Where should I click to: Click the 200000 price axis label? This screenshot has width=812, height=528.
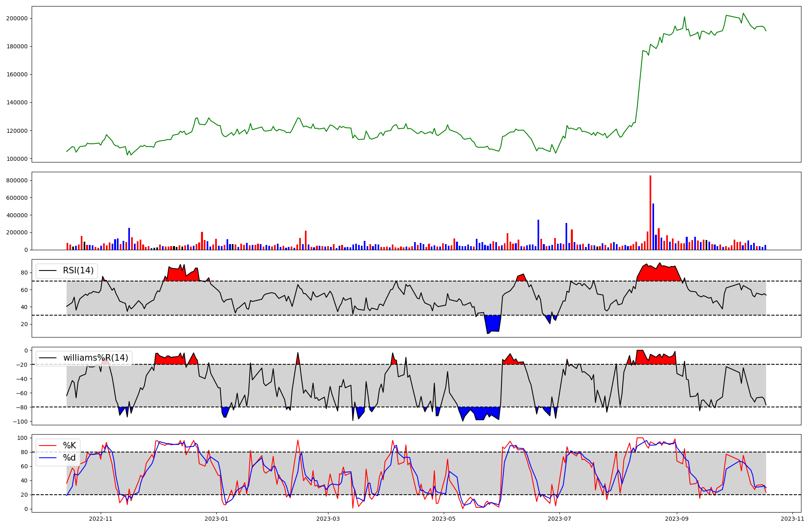point(17,18)
